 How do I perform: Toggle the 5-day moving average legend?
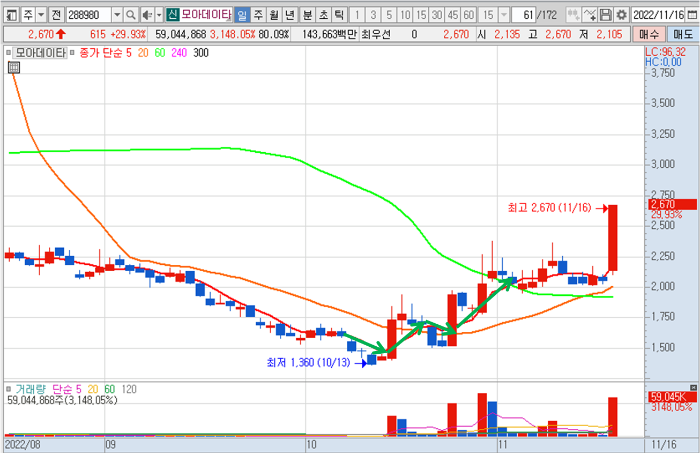(129, 53)
